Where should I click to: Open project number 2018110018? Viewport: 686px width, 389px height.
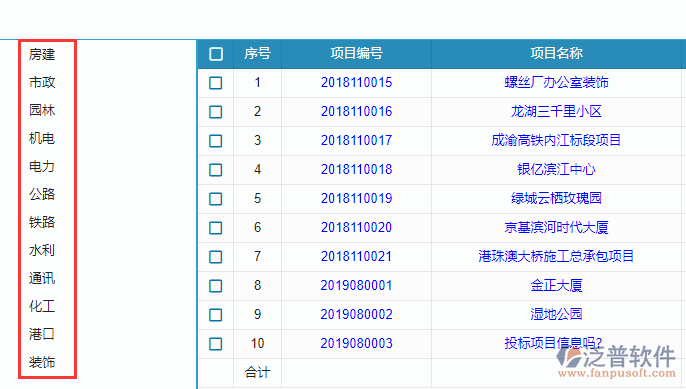pos(357,169)
